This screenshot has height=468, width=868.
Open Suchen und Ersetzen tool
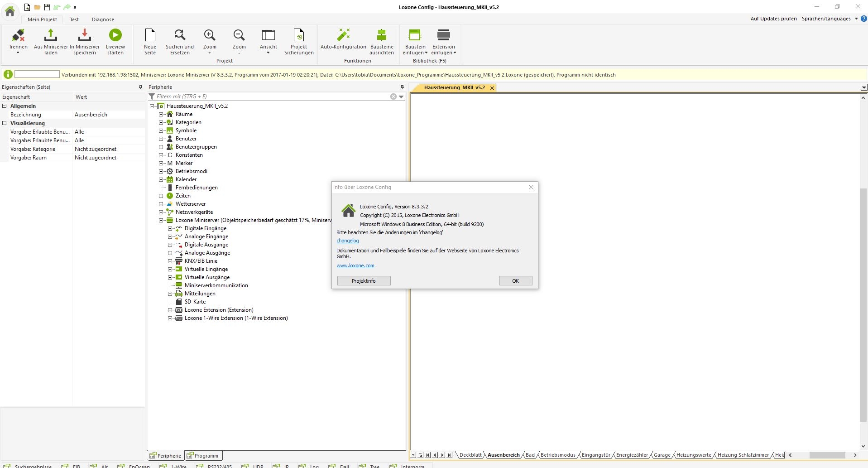click(180, 42)
